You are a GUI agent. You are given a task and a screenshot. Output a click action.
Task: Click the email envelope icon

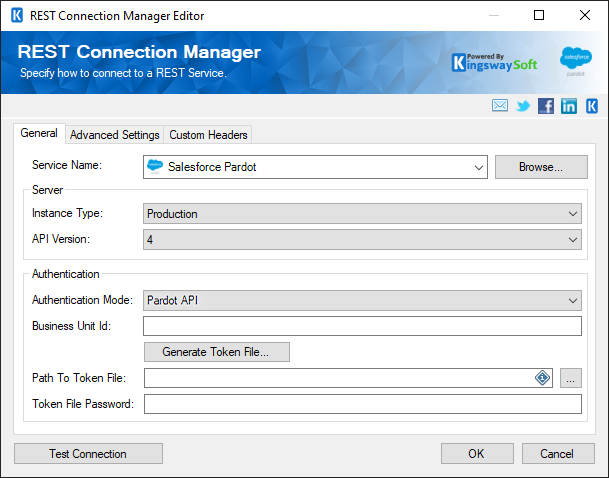499,106
